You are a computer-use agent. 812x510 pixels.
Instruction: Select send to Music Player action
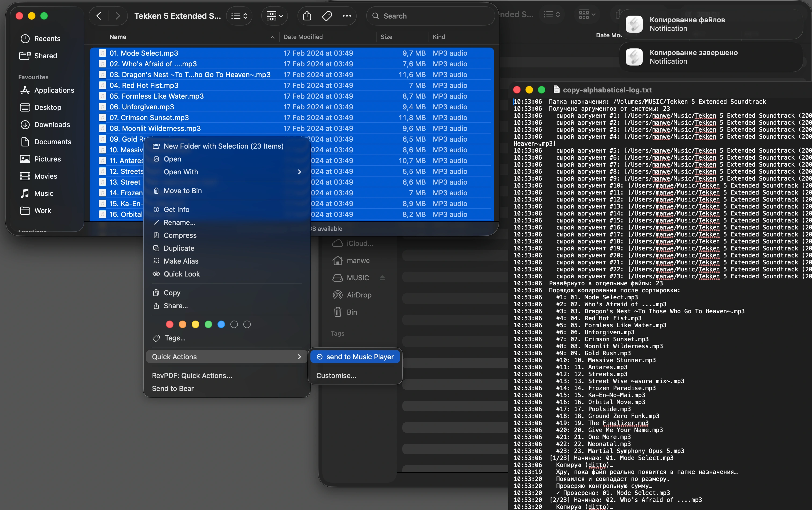tap(355, 357)
